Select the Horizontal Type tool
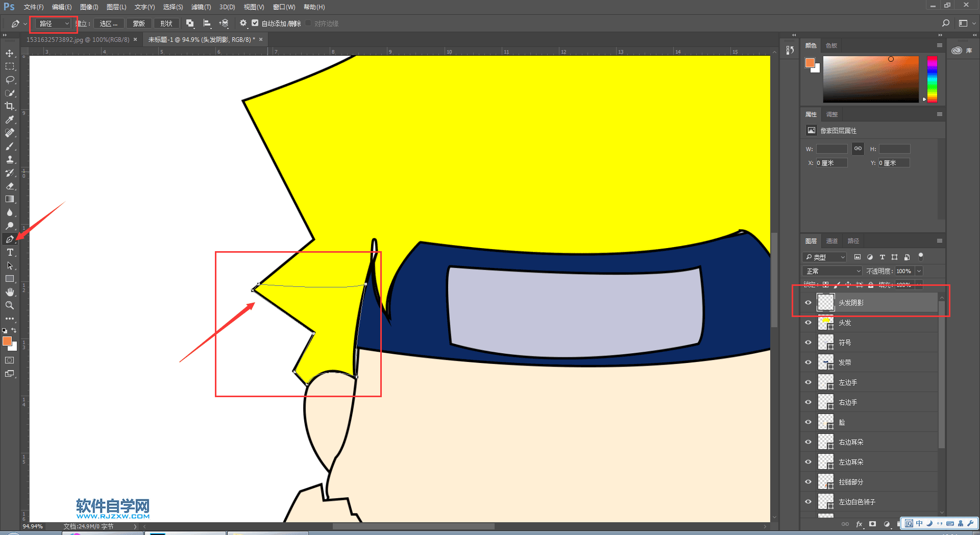This screenshot has width=980, height=535. click(x=10, y=252)
